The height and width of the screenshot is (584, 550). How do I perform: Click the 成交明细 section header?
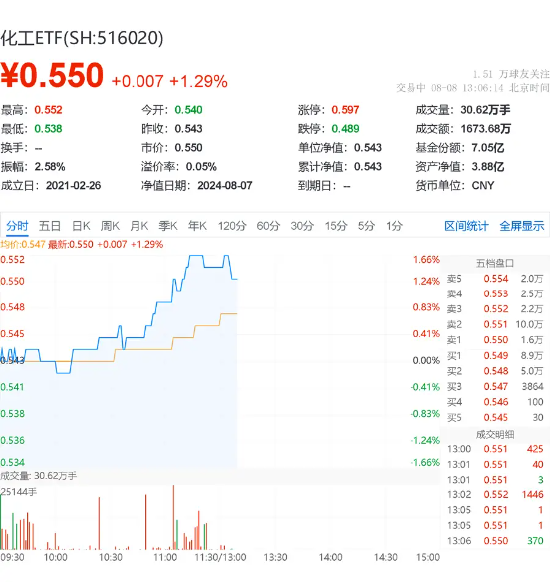(495, 434)
